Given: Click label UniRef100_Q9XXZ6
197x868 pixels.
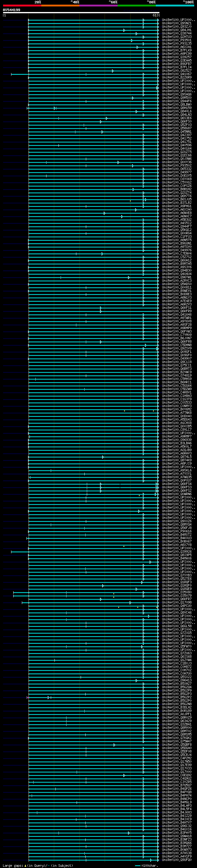Looking at the screenshot, I should pos(177,521).
